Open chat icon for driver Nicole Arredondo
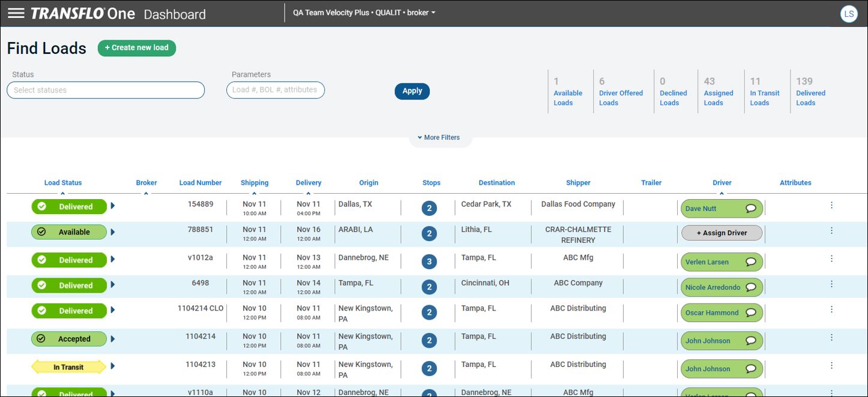This screenshot has height=397, width=868. [x=750, y=287]
